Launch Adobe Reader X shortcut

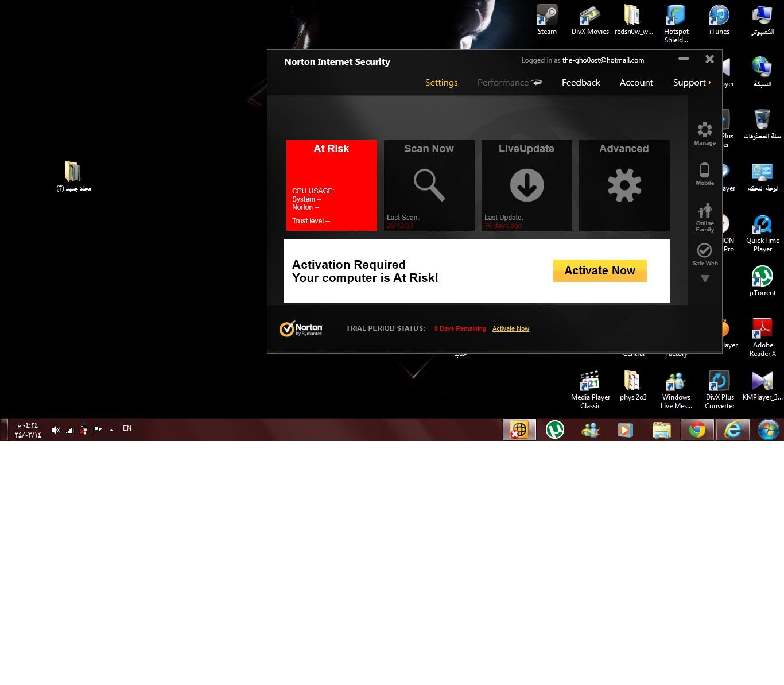tap(762, 338)
